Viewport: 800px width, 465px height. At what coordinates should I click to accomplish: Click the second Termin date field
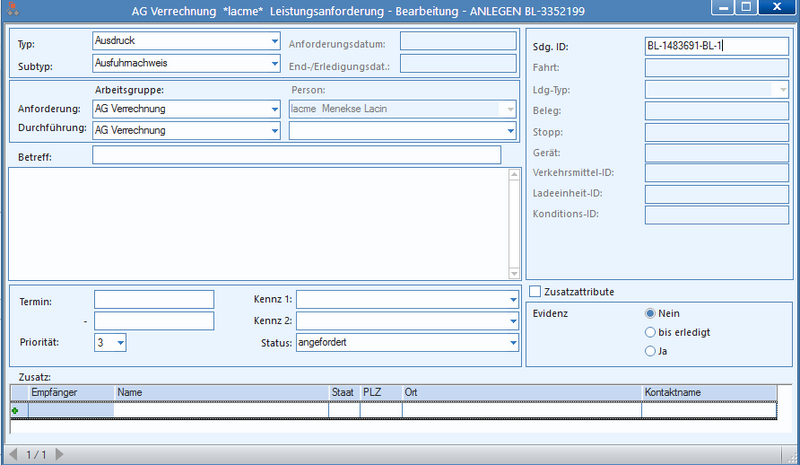point(154,321)
